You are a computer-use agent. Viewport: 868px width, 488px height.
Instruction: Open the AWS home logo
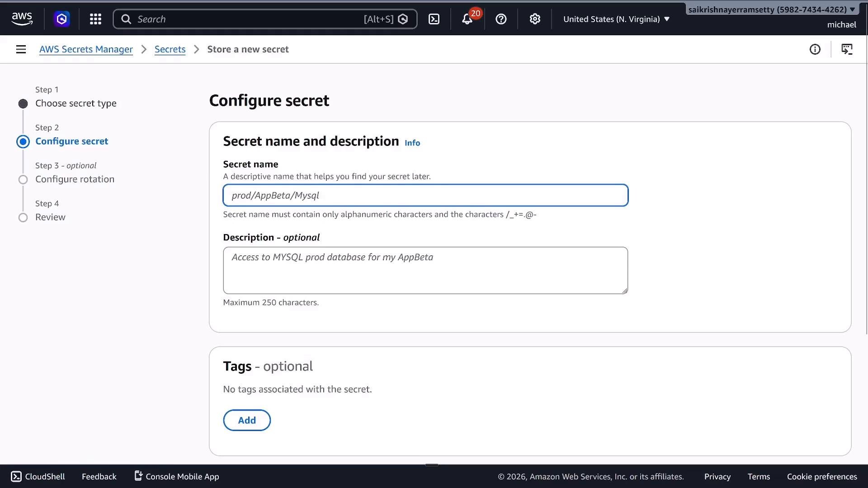pyautogui.click(x=22, y=19)
